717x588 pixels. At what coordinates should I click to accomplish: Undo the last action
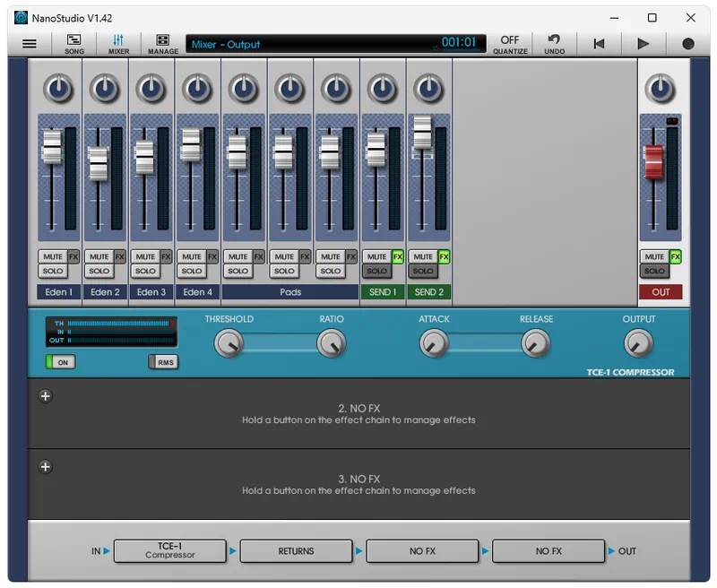pyautogui.click(x=554, y=44)
